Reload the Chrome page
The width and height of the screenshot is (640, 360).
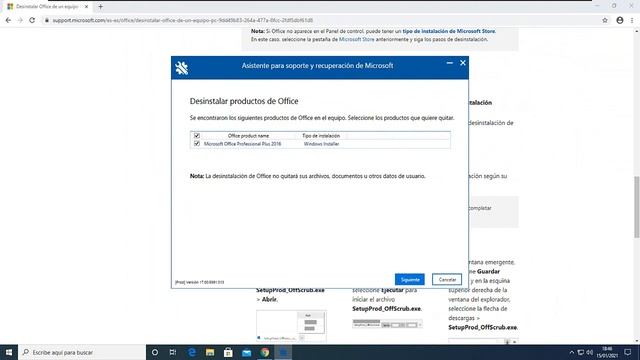point(32,20)
